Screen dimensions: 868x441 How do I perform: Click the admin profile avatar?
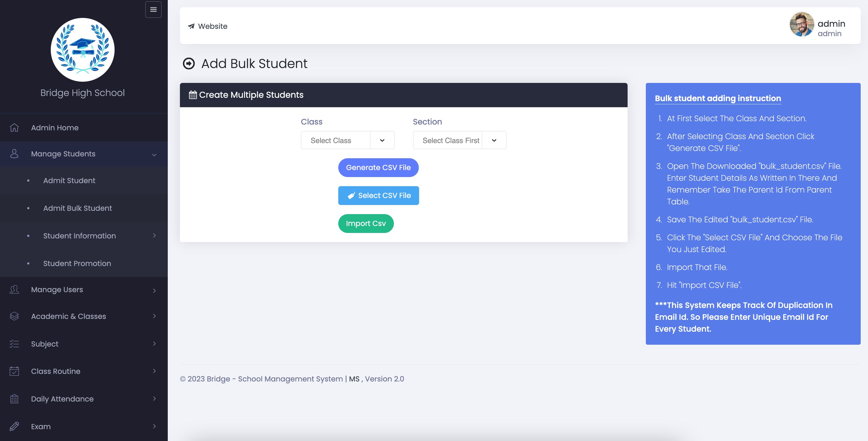(x=802, y=24)
